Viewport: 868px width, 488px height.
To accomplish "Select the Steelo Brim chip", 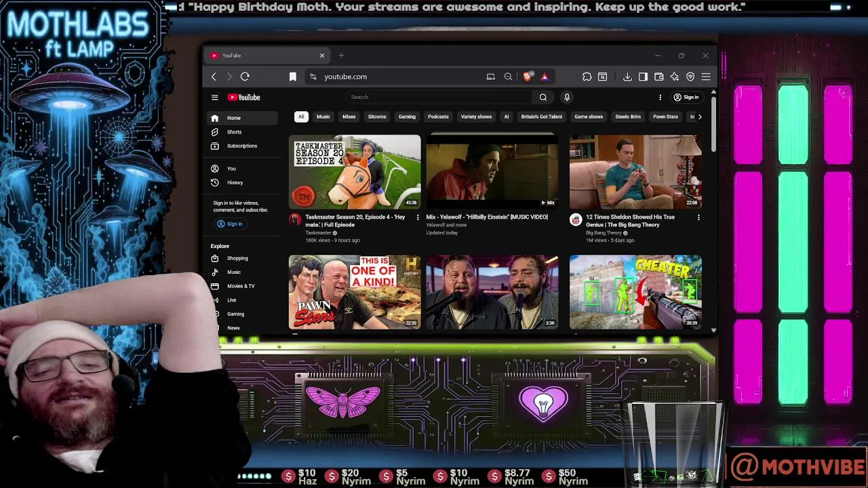I will coord(628,117).
